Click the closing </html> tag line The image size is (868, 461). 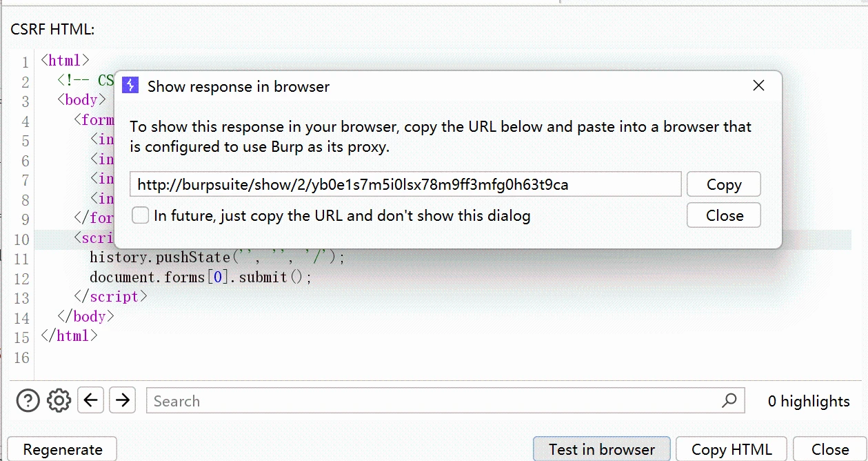69,336
